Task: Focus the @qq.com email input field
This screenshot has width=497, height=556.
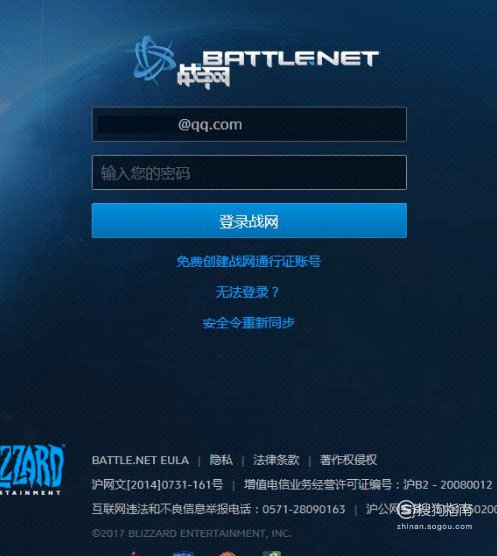Action: pos(249,124)
